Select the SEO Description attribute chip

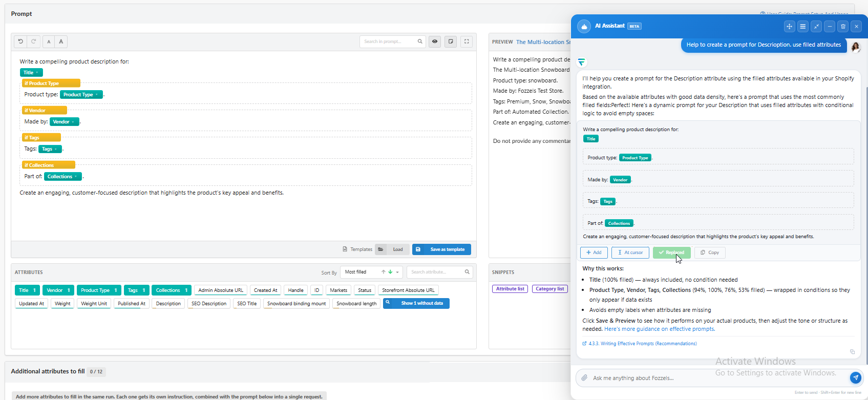209,304
